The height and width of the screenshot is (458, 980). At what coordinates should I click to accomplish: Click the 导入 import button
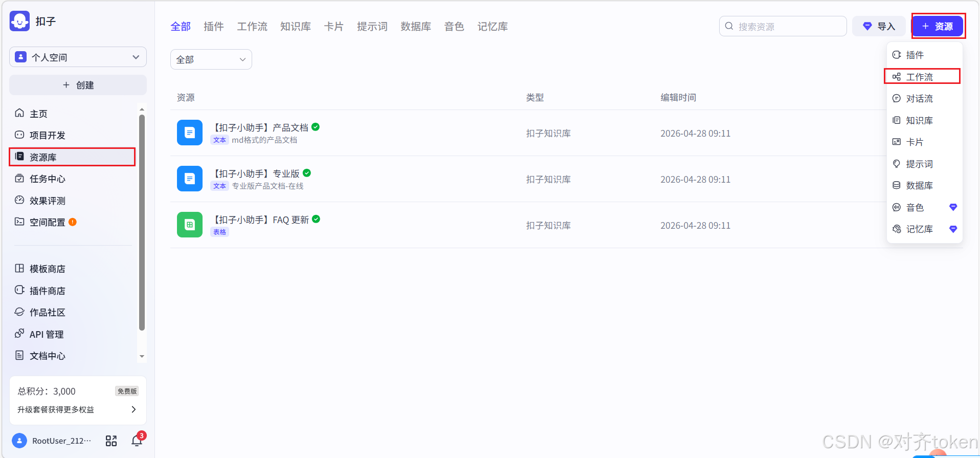(879, 26)
